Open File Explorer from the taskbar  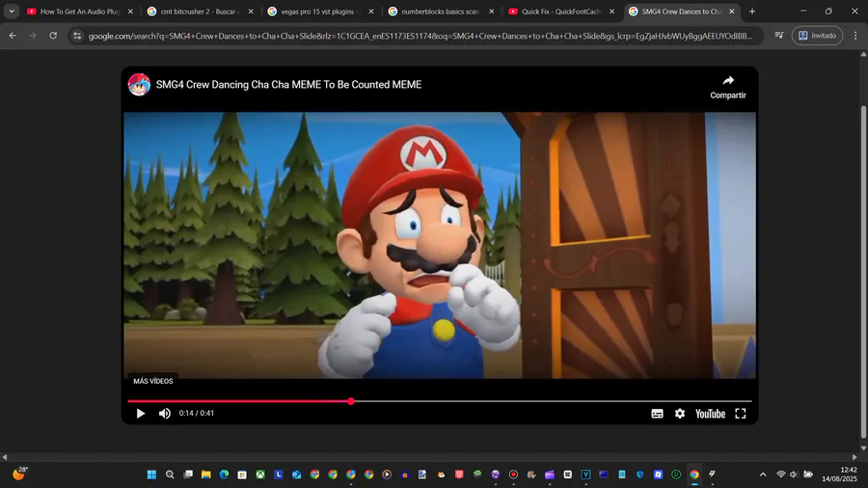(206, 474)
